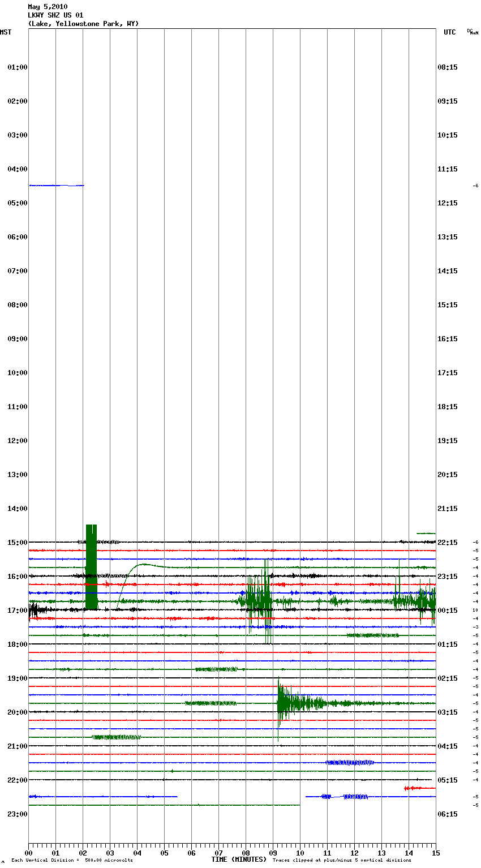This screenshot has height=868, width=481.
Task: Click the 06:00 MST time label
Action: [x=18, y=237]
